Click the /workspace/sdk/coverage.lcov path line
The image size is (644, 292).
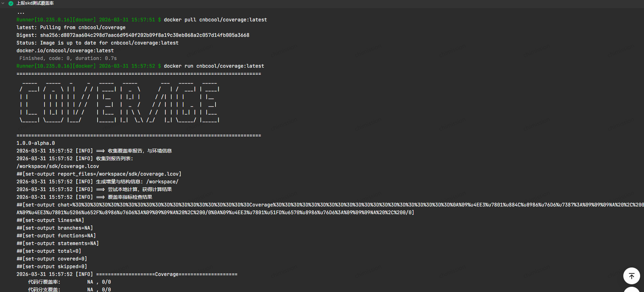(58, 167)
